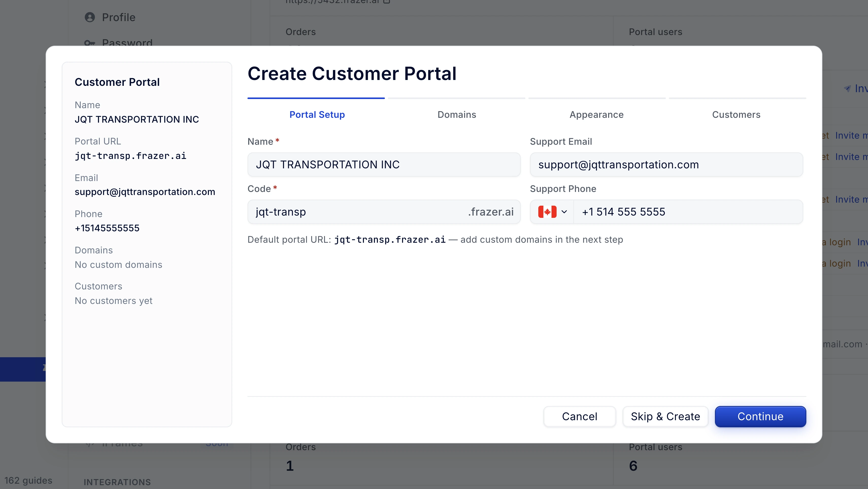Open the Canada flag country code dropdown

[x=552, y=212]
